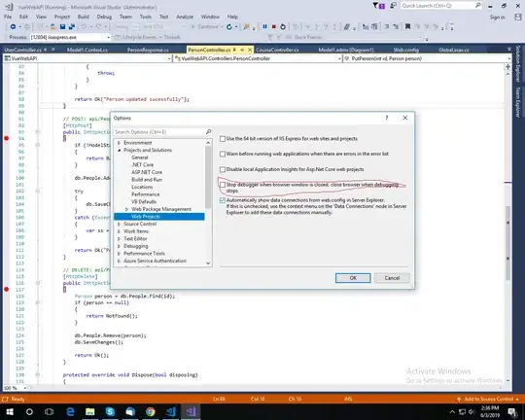525x420 pixels.
Task: Click the browser Refresh toolbar icon
Action: pyautogui.click(x=229, y=27)
